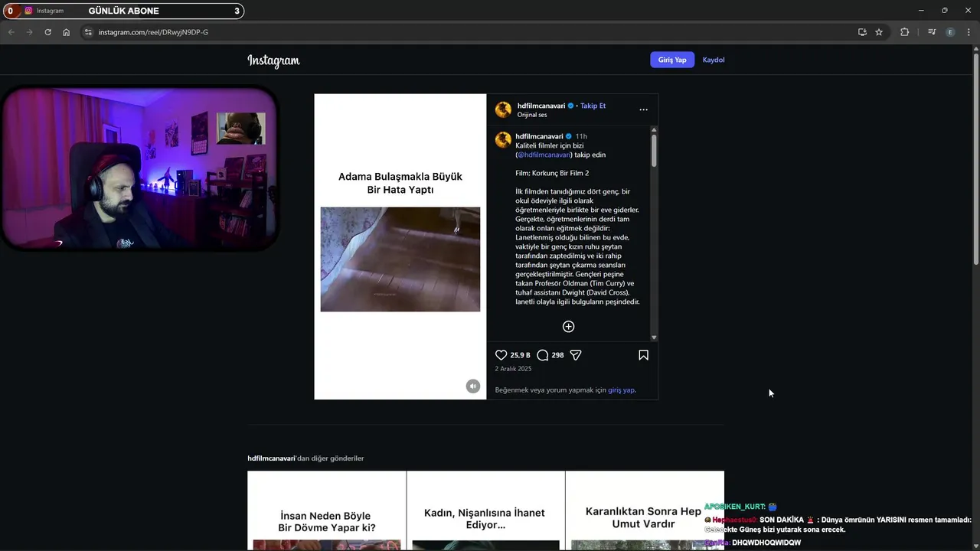Open browser home page icon
980x551 pixels.
[67, 32]
